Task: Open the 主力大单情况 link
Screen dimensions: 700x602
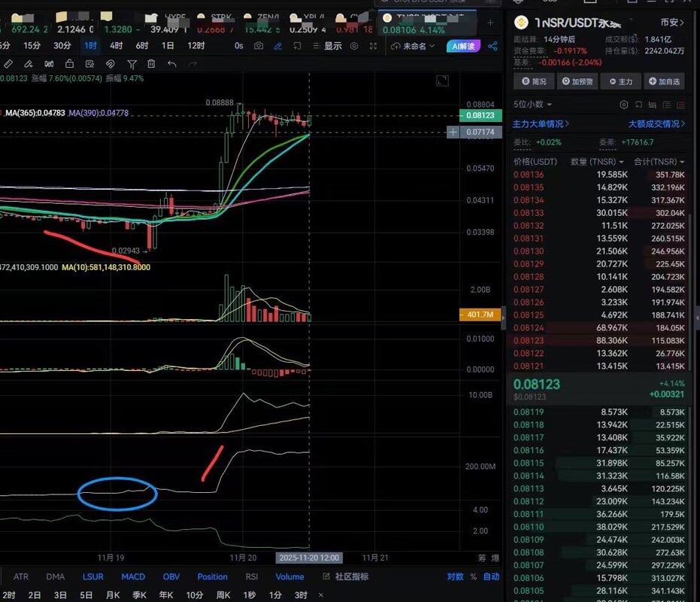Action: pyautogui.click(x=541, y=124)
